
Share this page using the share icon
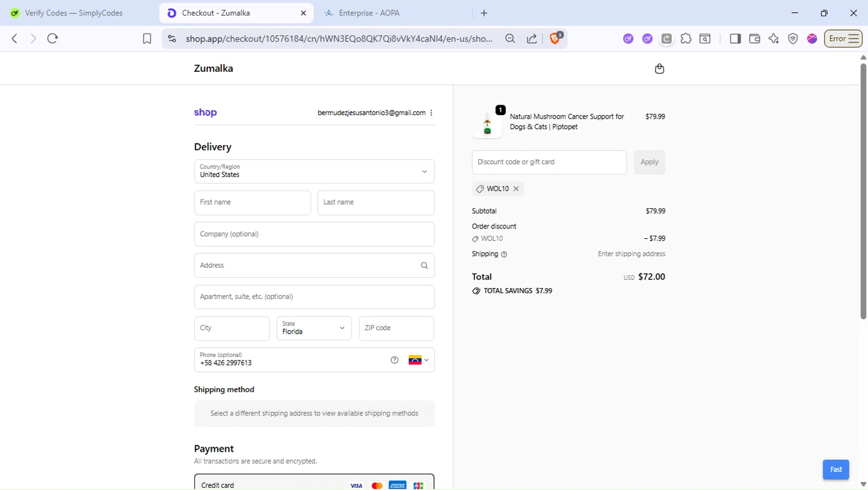click(x=532, y=39)
